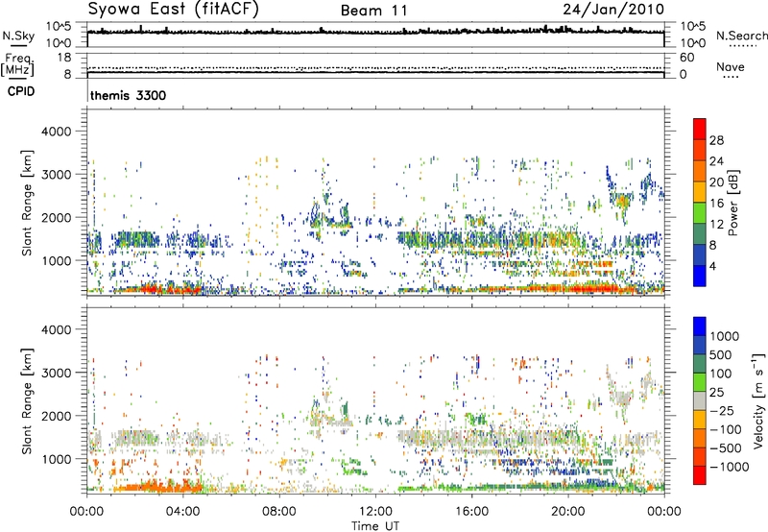Click the date '24/Jan/2010'

(x=613, y=10)
